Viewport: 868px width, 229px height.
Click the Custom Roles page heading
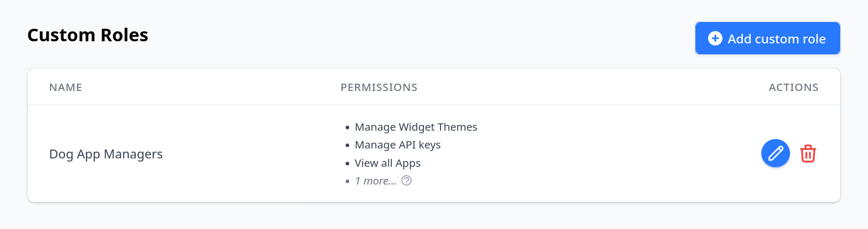(88, 35)
